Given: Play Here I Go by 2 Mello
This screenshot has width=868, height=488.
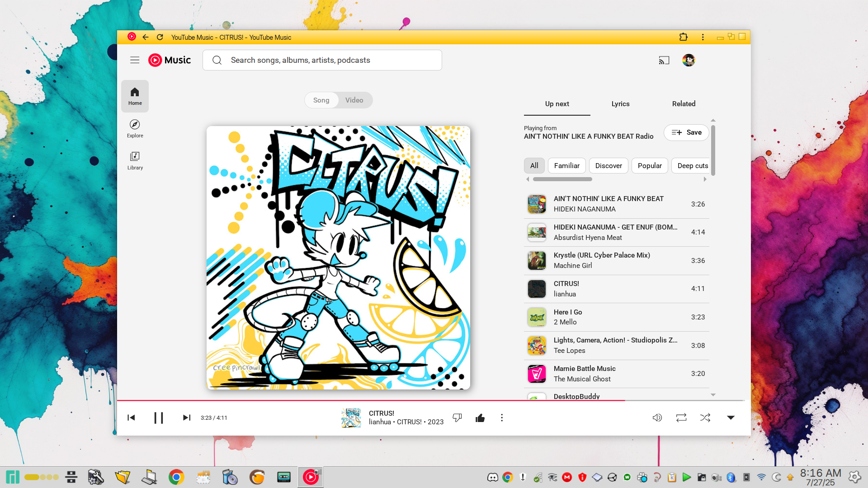Looking at the screenshot, I should pos(616,317).
